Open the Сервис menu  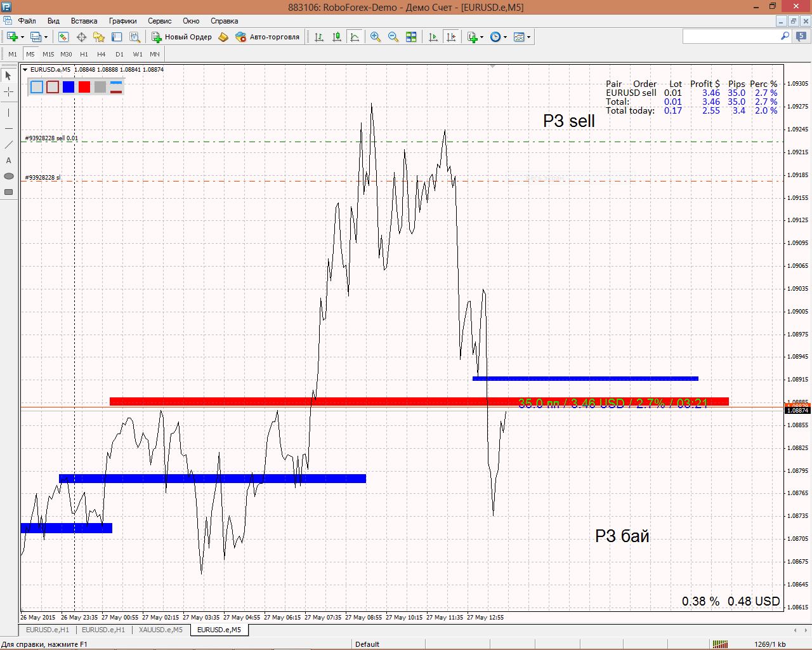160,21
